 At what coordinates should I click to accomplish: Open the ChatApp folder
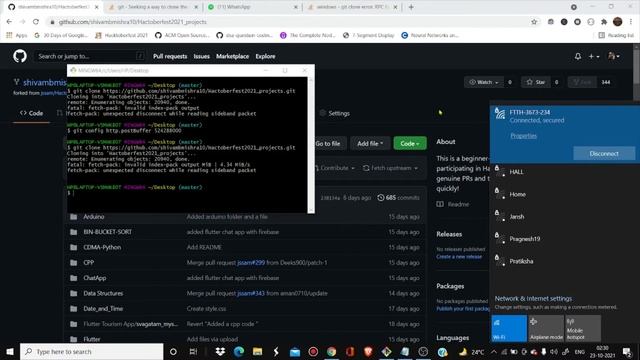coord(95,278)
